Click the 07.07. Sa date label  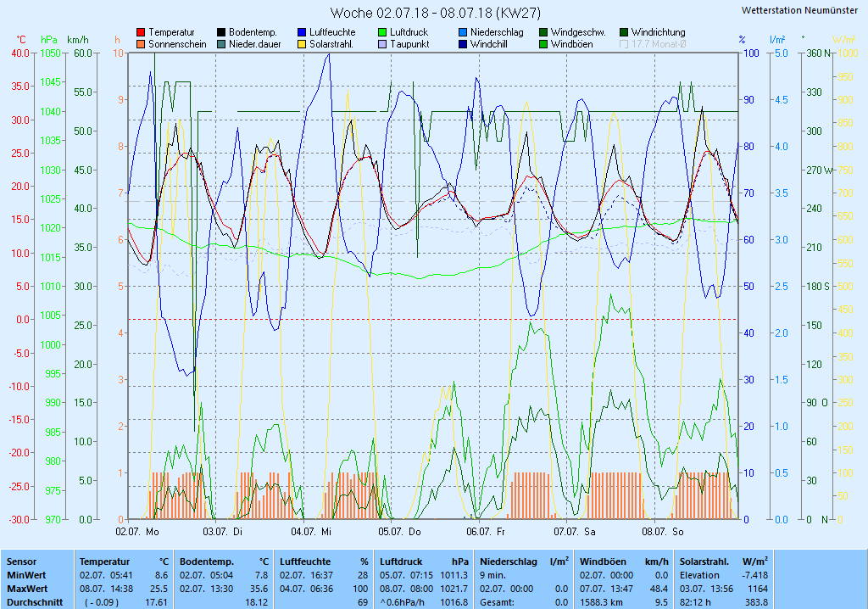click(575, 532)
